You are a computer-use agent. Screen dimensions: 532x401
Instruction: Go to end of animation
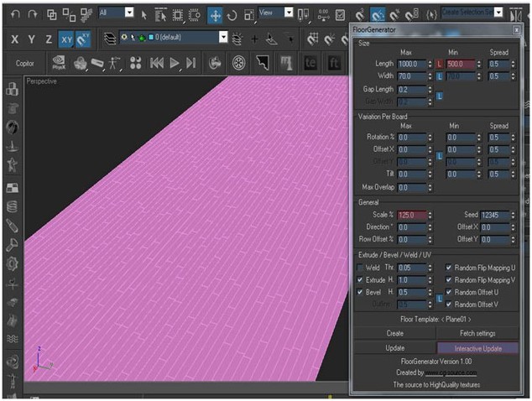click(x=191, y=63)
